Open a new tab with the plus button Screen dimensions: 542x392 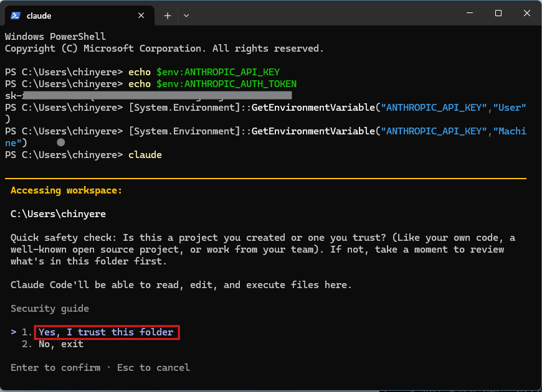(168, 16)
